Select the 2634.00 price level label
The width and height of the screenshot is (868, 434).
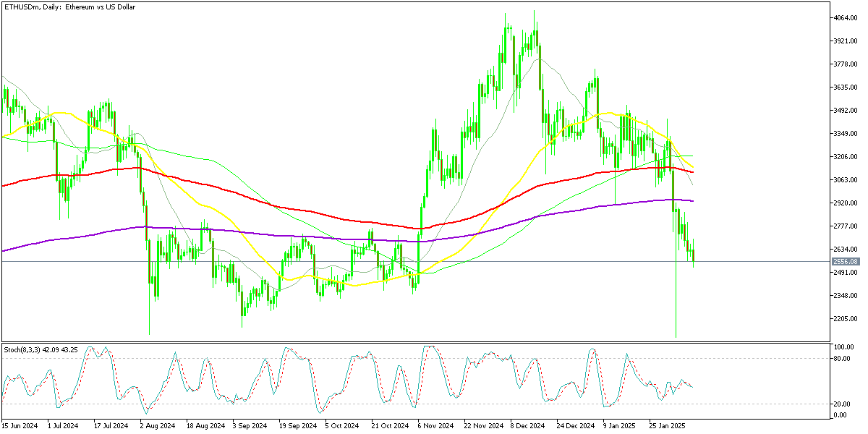[x=846, y=250]
